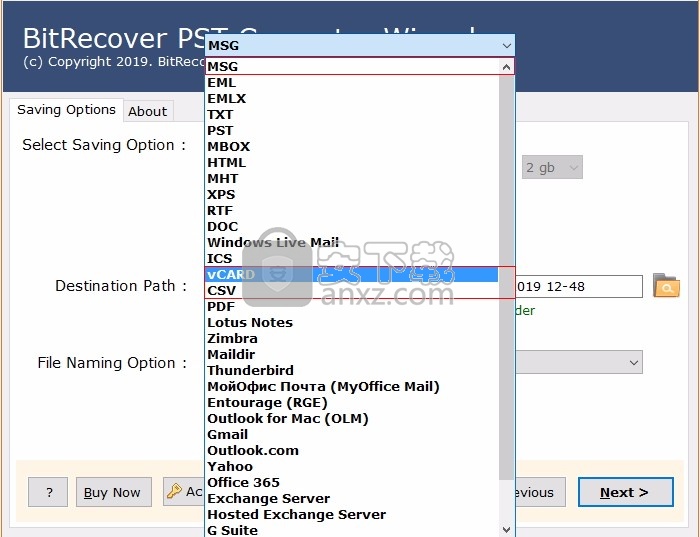700x537 pixels.
Task: Click the key icon on the Activate button
Action: [174, 491]
